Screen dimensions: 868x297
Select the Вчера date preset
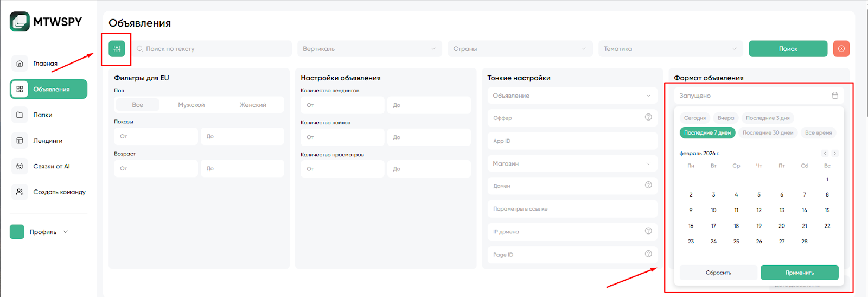(x=726, y=118)
